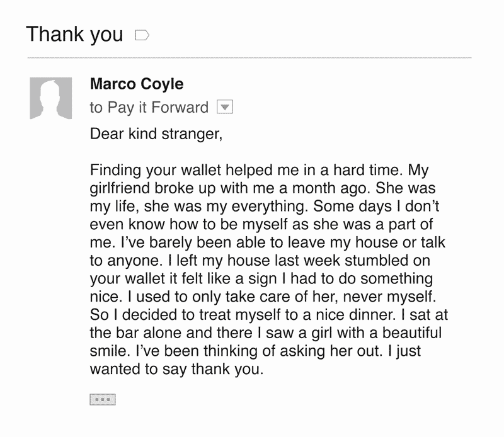The image size is (504, 437).
Task: Click the "Thank you" subject heading
Action: pyautogui.click(x=74, y=34)
